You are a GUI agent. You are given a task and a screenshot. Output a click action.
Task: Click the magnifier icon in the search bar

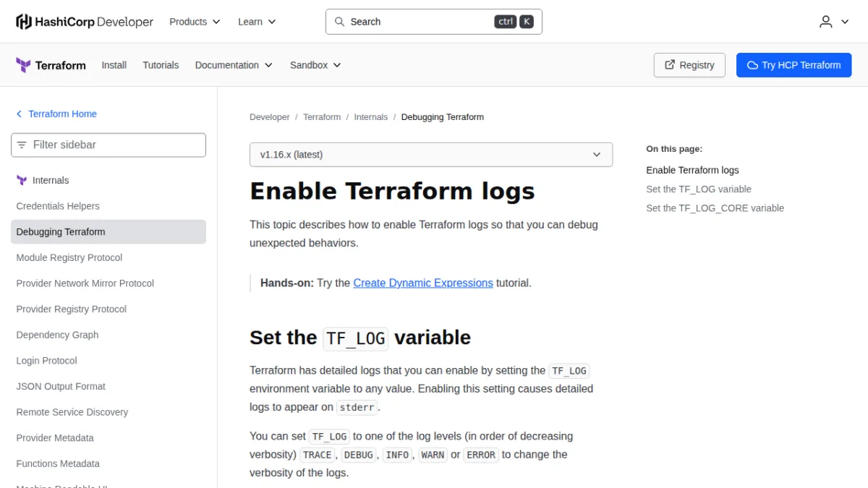tap(339, 22)
